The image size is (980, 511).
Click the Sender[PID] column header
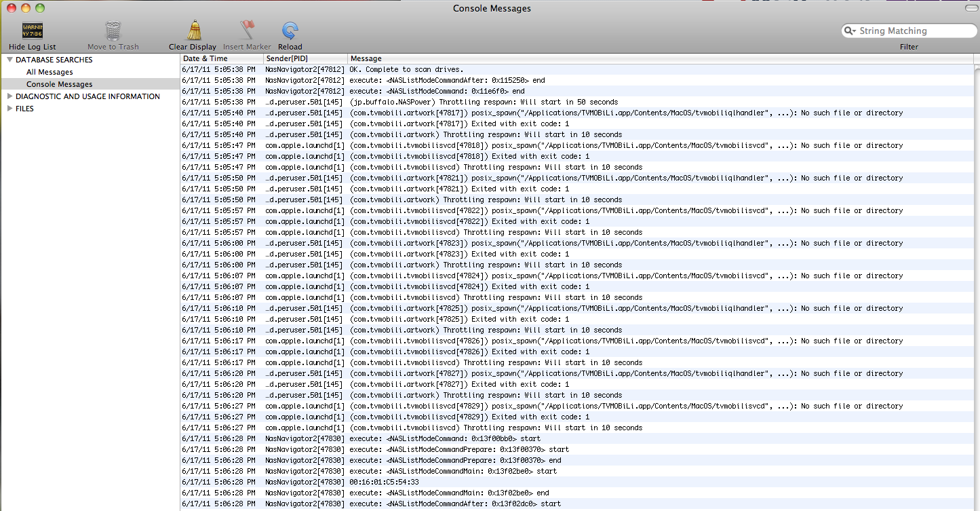click(x=306, y=59)
